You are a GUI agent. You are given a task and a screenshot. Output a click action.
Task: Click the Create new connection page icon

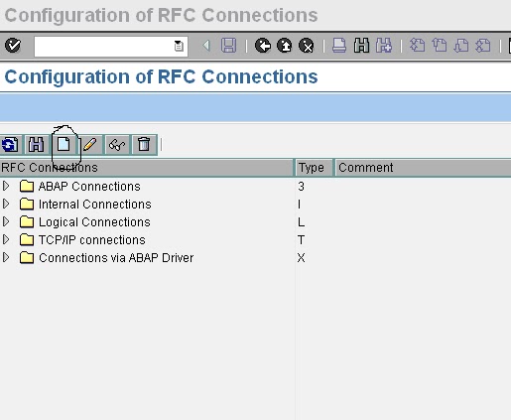point(64,144)
